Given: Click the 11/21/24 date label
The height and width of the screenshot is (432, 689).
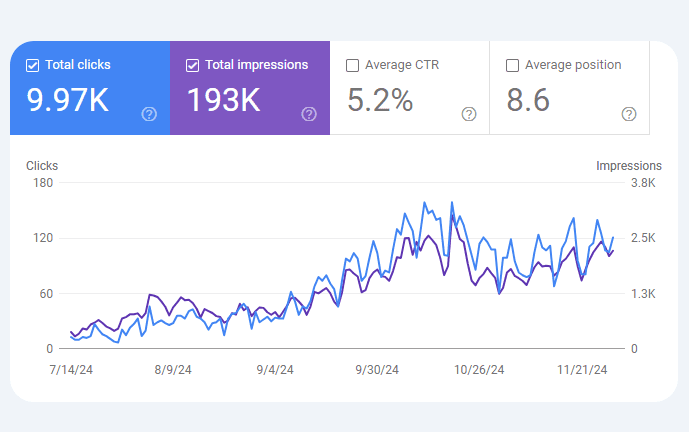Looking at the screenshot, I should coord(582,369).
